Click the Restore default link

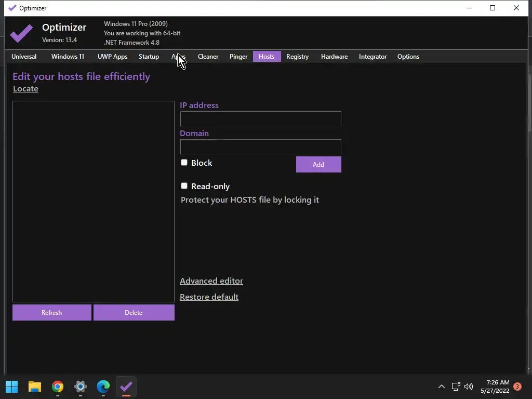click(209, 297)
